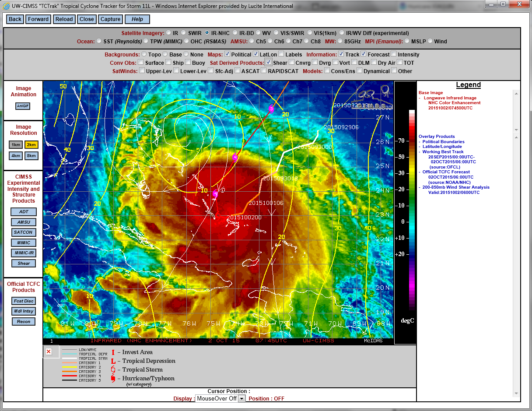This screenshot has width=532, height=411.
Task: Click the temperature color scale bar
Action: pyautogui.click(x=412, y=210)
